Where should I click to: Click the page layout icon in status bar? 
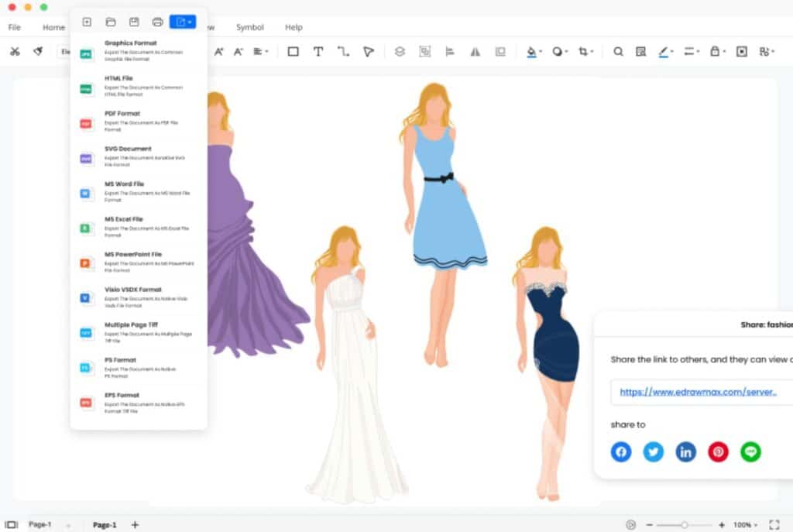(11, 524)
